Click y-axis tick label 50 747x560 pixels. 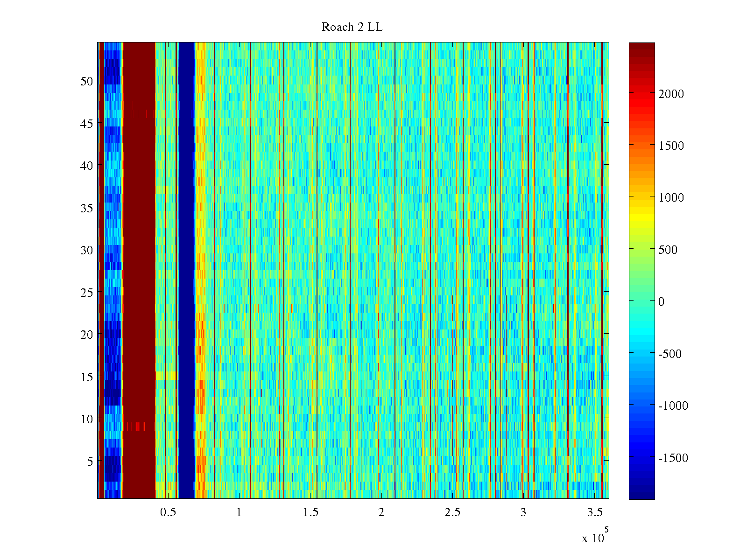point(87,81)
